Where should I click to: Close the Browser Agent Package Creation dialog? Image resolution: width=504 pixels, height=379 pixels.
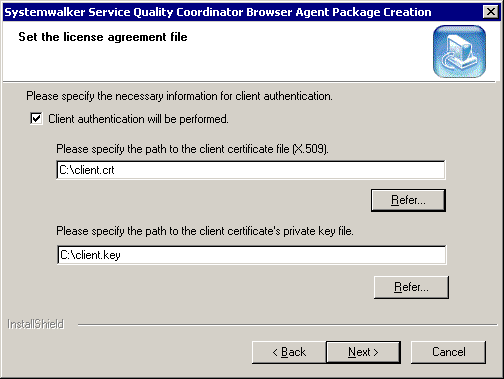pyautogui.click(x=491, y=12)
